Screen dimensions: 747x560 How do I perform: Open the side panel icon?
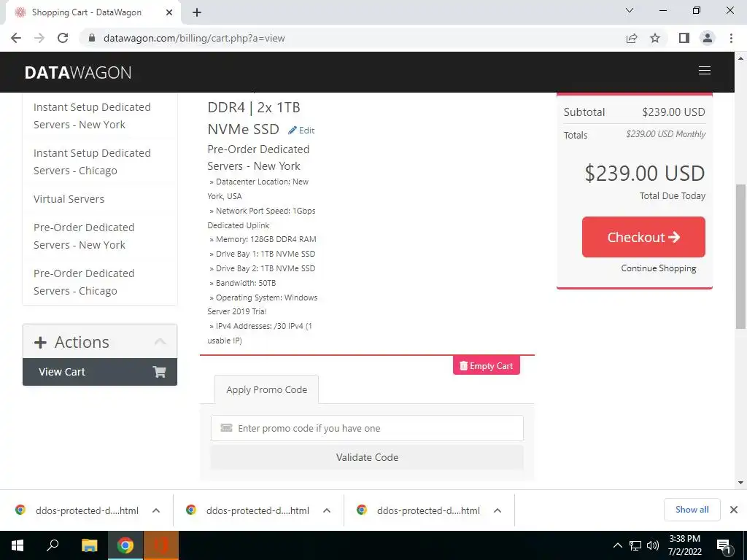(684, 38)
